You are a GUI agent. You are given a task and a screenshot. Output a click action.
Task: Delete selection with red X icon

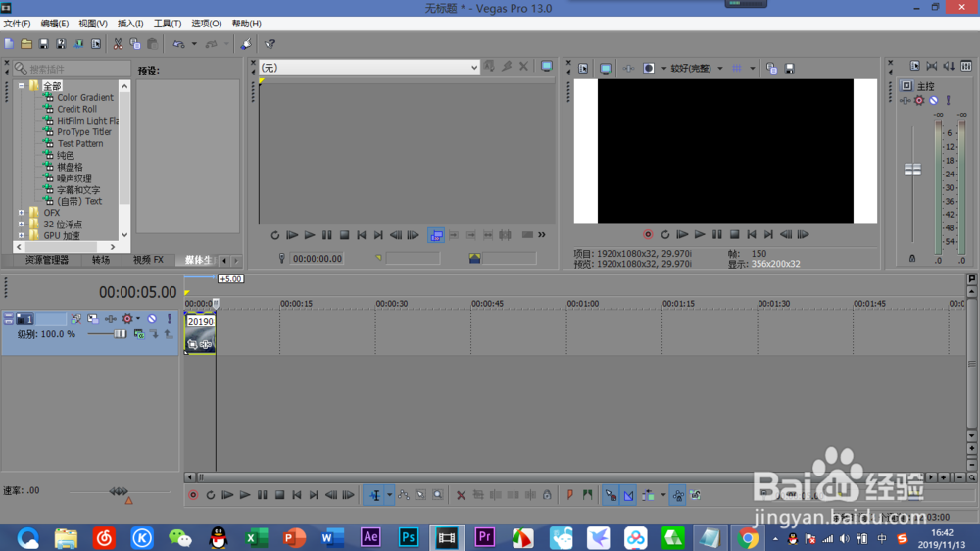(461, 495)
